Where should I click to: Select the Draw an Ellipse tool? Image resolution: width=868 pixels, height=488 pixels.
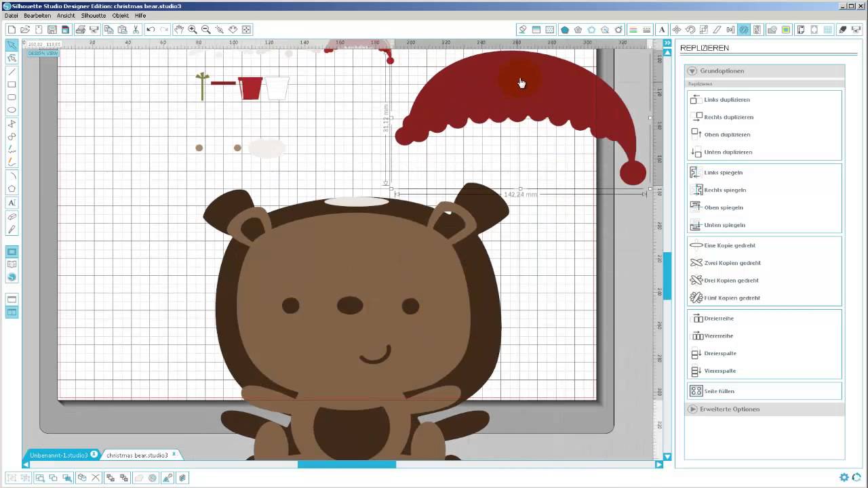click(x=12, y=110)
